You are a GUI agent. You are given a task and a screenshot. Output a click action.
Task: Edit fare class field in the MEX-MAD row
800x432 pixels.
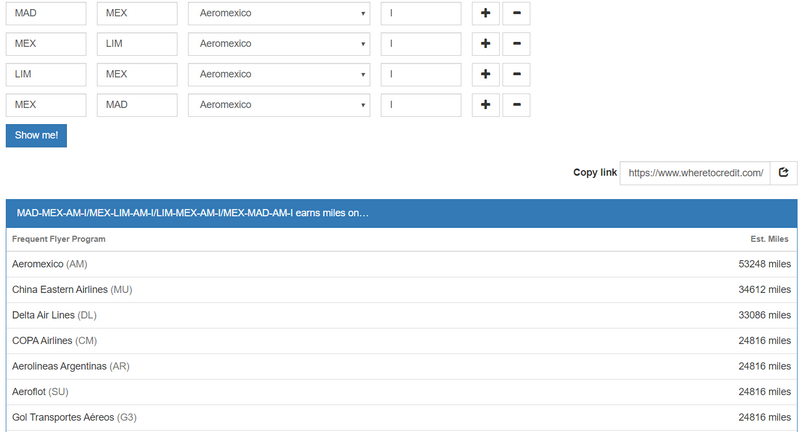click(421, 105)
